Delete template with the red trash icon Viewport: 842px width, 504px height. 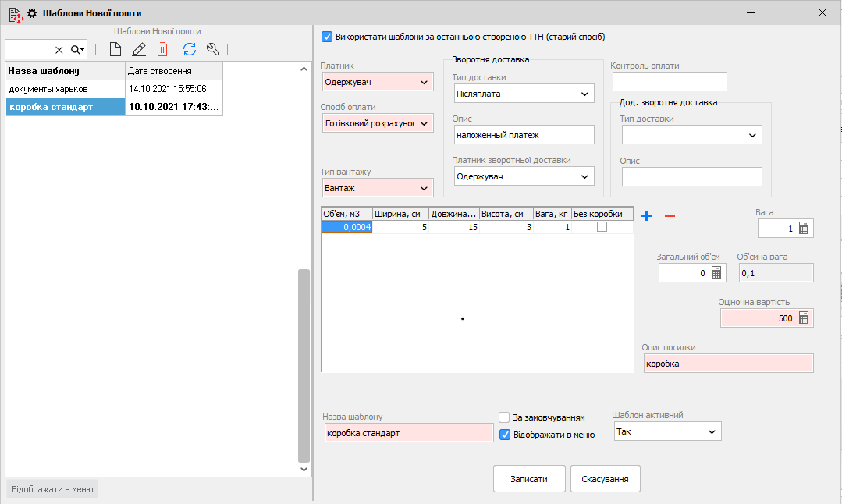[x=162, y=49]
